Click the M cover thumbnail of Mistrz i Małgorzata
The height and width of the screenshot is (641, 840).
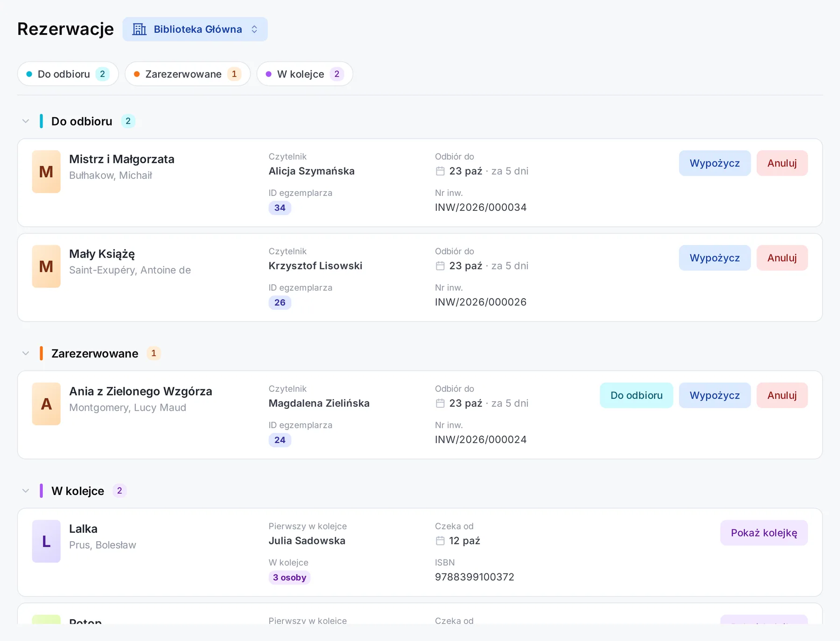point(46,172)
